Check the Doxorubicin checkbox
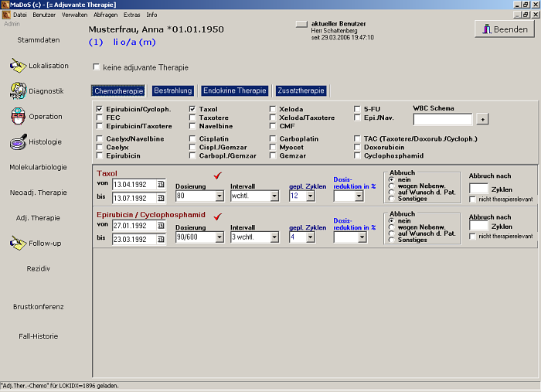 click(357, 147)
